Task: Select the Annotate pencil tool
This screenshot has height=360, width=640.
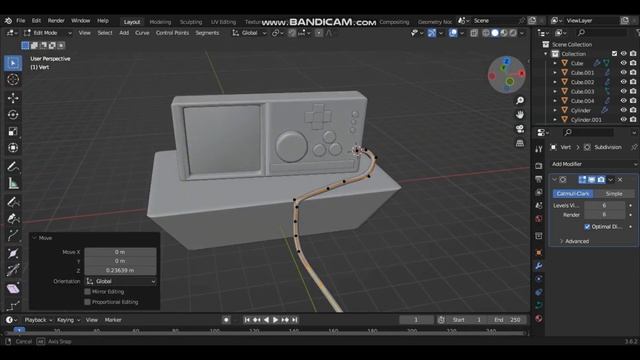Action: pyautogui.click(x=13, y=167)
